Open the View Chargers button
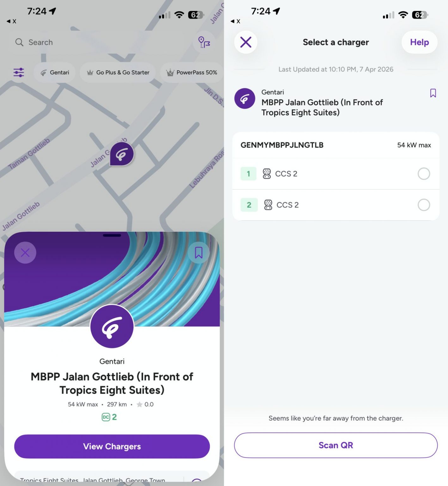 112,446
